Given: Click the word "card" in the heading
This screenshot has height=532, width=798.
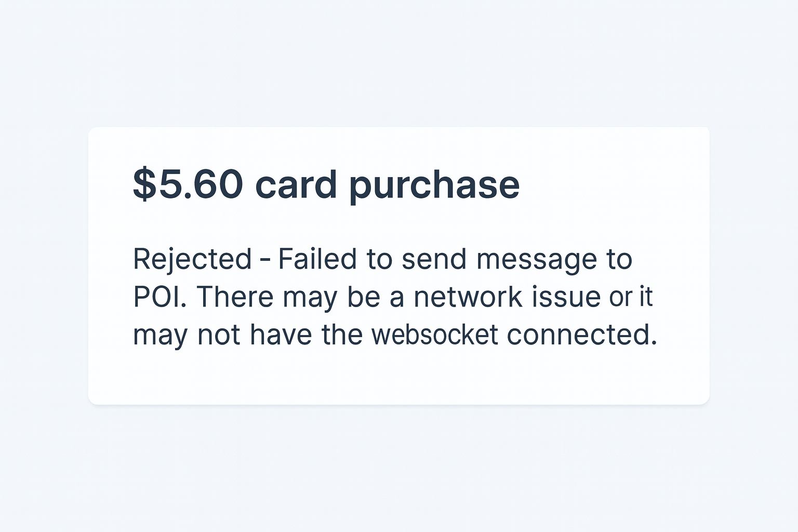Looking at the screenshot, I should point(296,184).
